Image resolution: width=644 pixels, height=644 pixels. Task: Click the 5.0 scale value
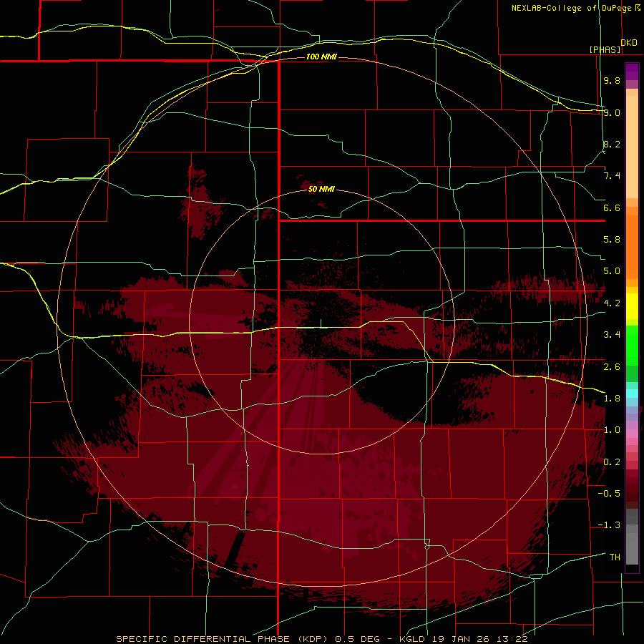[x=612, y=271]
